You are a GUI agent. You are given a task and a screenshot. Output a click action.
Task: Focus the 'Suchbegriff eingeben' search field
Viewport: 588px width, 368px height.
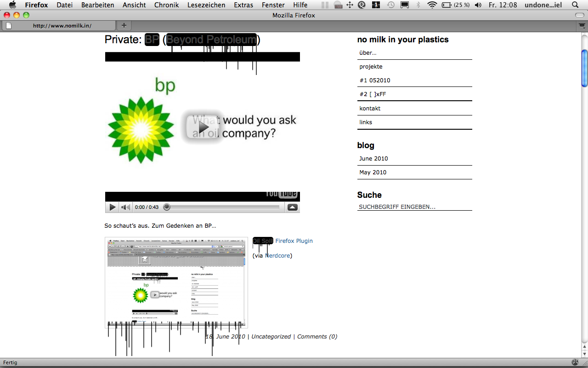point(414,207)
